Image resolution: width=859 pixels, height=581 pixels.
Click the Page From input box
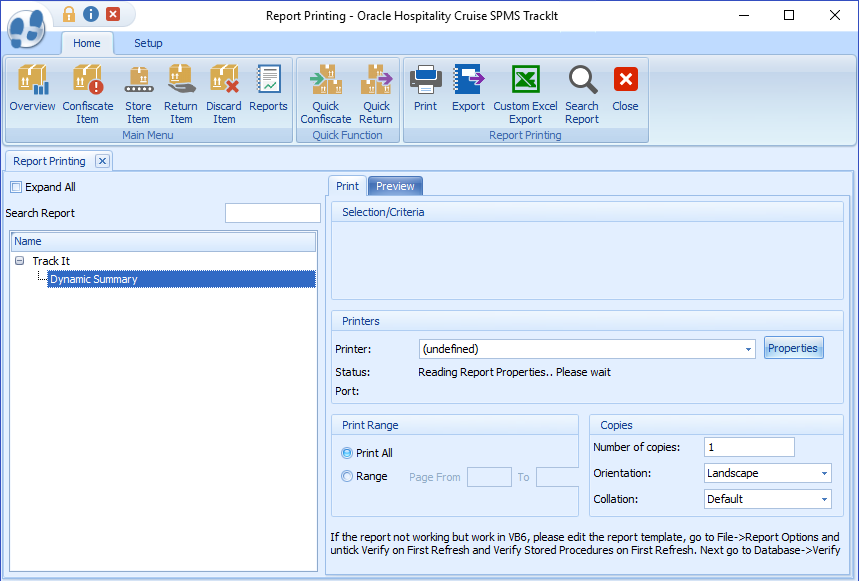coord(489,477)
